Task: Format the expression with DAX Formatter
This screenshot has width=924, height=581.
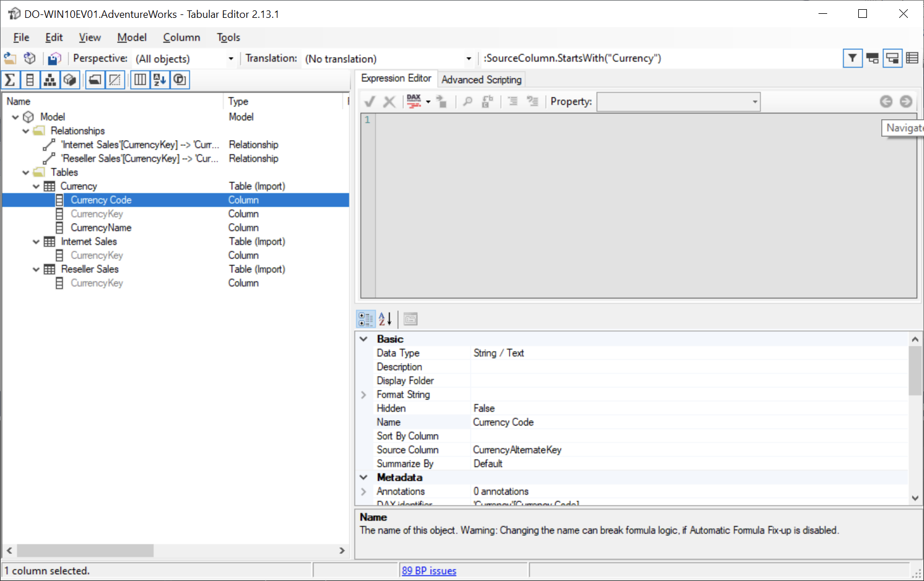Action: point(413,101)
